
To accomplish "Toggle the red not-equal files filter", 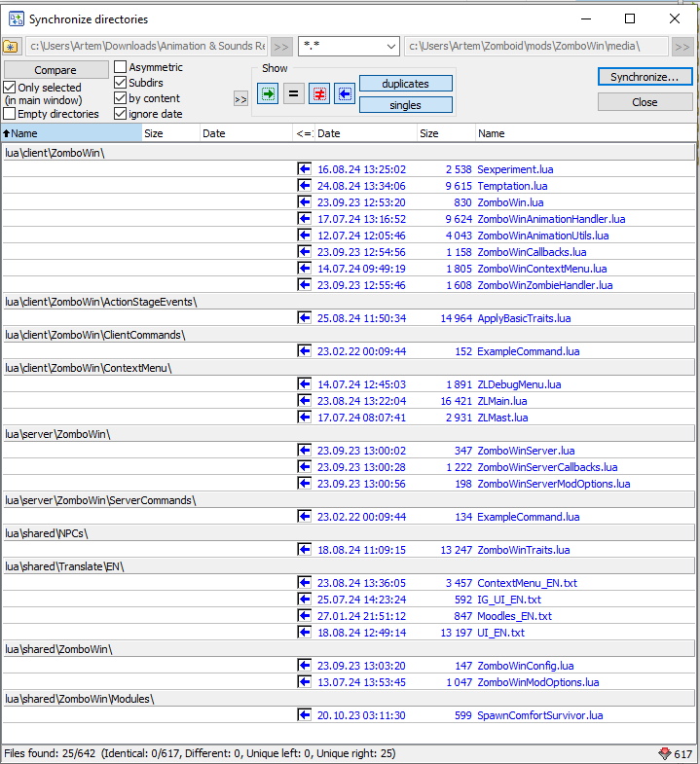I will (319, 93).
